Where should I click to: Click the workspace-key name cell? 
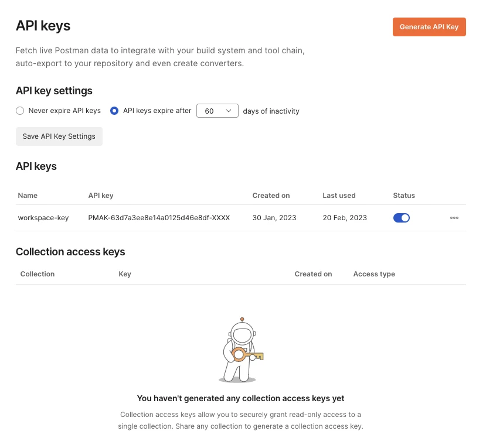[43, 218]
